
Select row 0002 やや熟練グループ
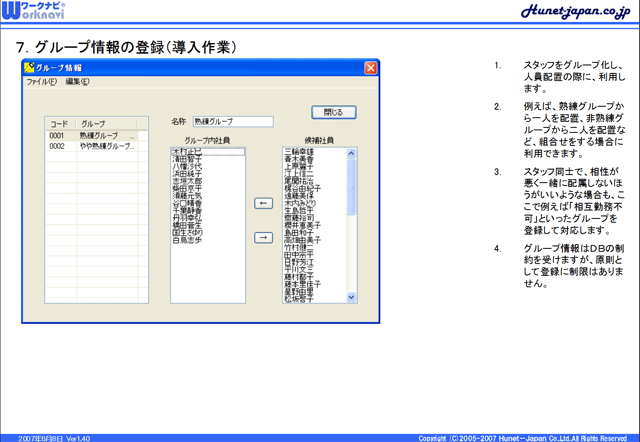coord(90,146)
